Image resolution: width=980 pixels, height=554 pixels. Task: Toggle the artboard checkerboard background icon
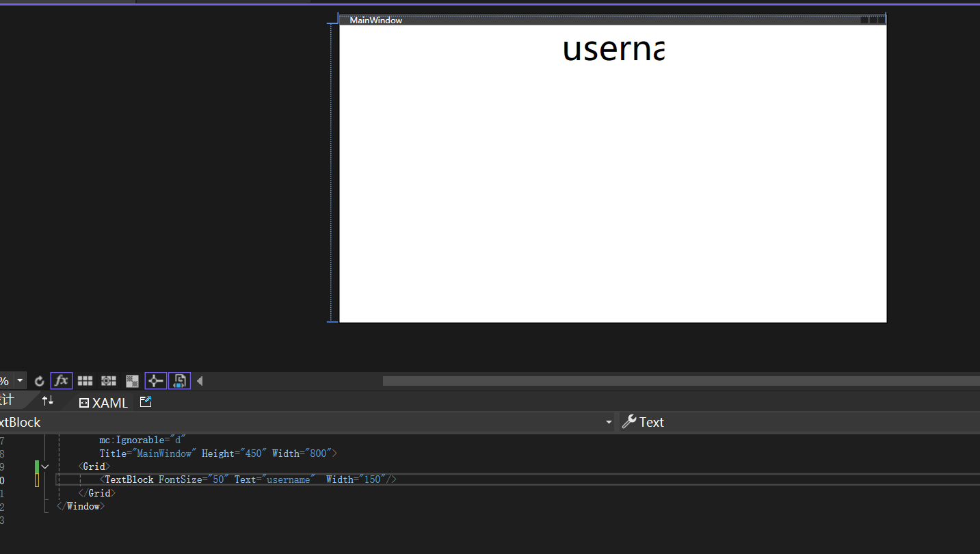[133, 381]
